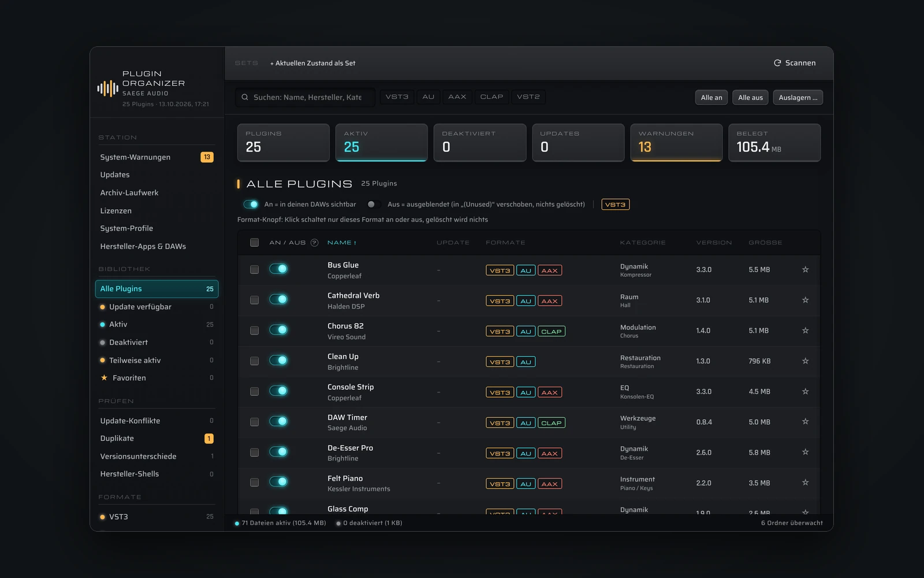
Task: Sort by the Name column header
Action: click(342, 243)
